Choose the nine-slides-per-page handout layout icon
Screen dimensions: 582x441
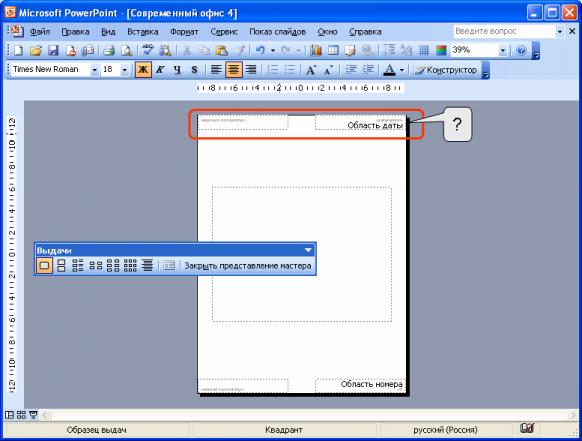point(130,266)
